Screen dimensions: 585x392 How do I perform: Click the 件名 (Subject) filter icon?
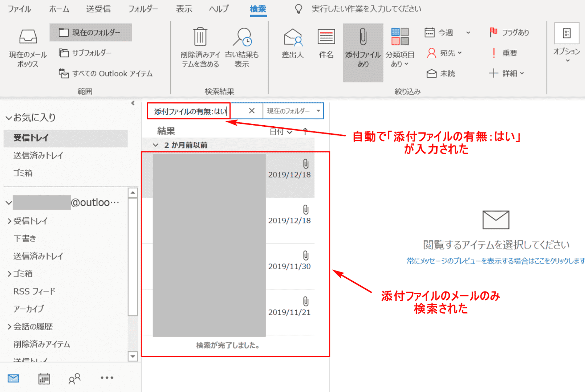tap(326, 38)
